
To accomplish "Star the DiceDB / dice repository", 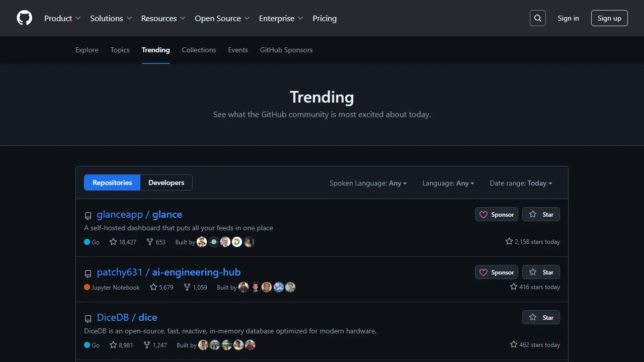I will [x=541, y=318].
